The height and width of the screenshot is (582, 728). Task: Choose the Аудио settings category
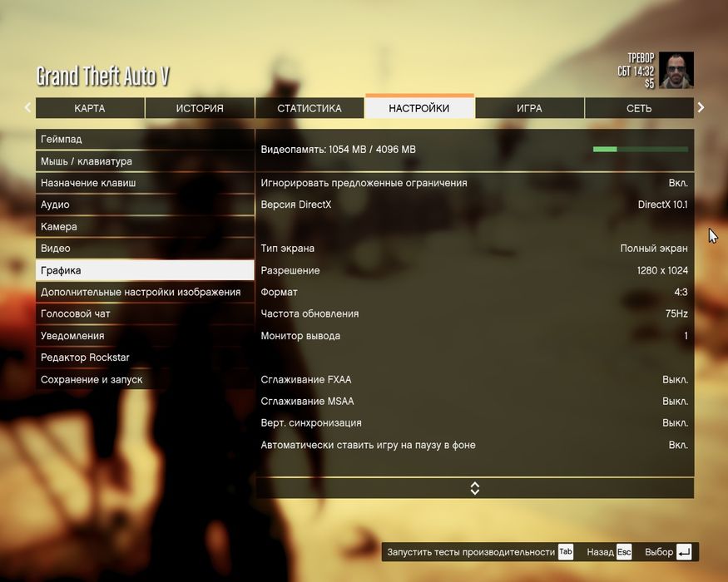point(145,205)
